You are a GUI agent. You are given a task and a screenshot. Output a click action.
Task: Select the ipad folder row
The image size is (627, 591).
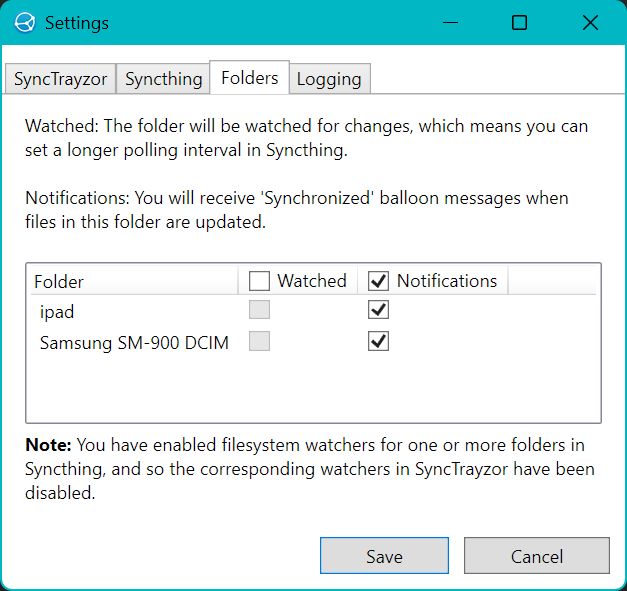tap(313, 311)
